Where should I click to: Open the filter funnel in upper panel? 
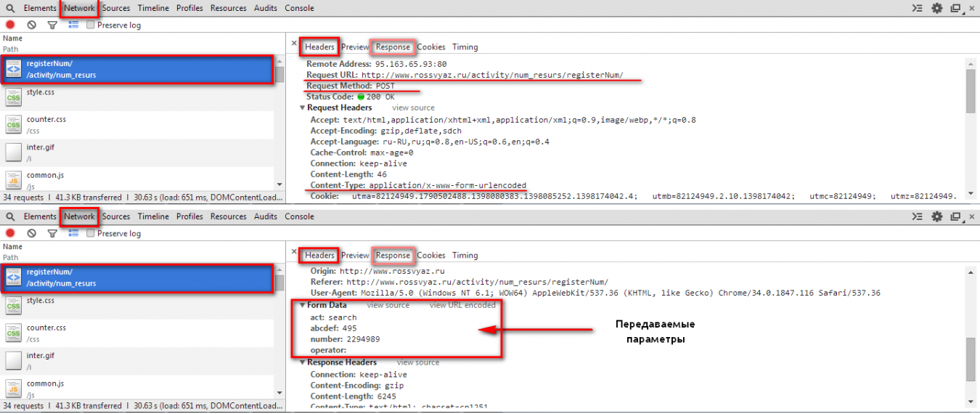[x=52, y=25]
